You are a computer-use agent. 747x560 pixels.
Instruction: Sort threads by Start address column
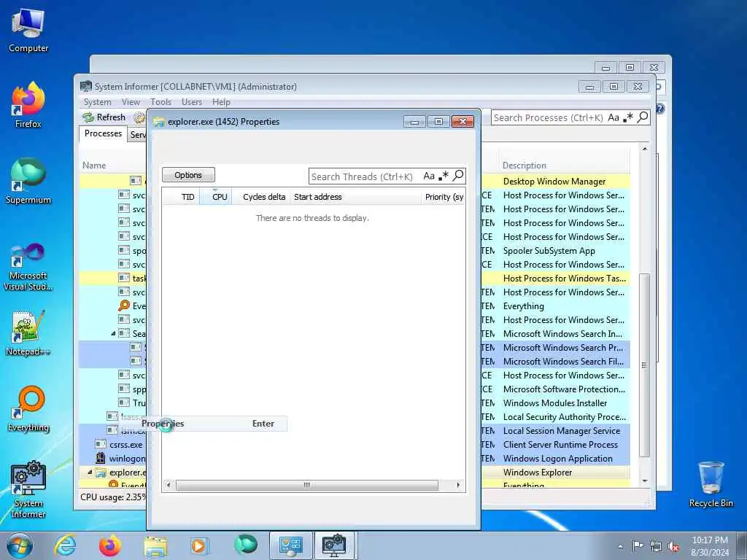(355, 197)
